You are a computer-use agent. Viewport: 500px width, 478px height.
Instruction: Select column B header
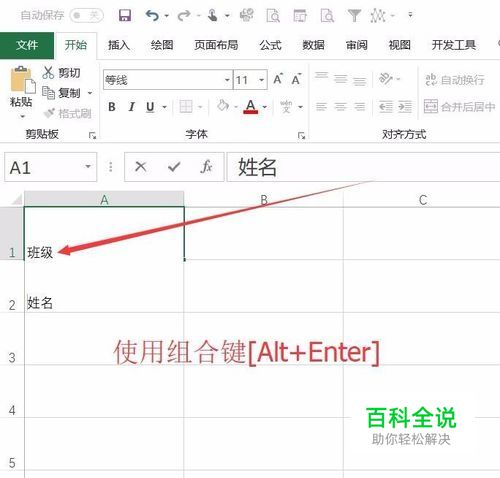pos(264,200)
